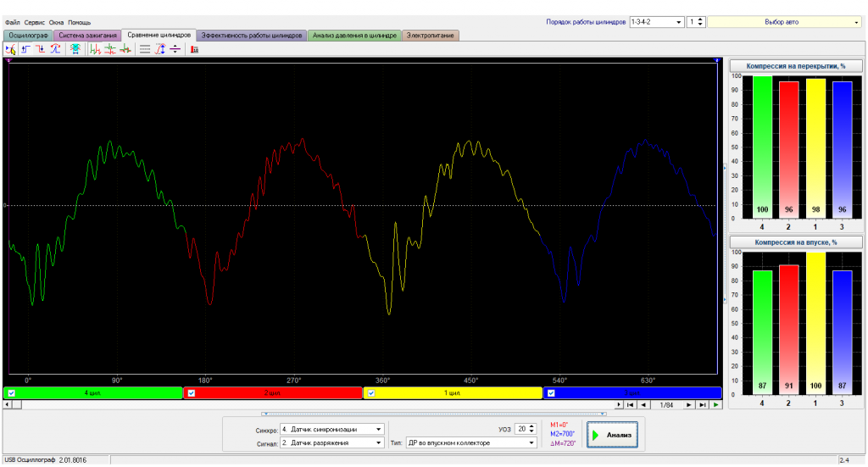Uncheck the cylinder 2 red checkbox

192,393
